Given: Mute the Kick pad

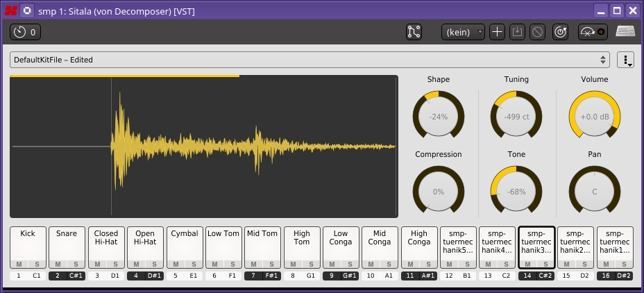Looking at the screenshot, I should point(19,264).
